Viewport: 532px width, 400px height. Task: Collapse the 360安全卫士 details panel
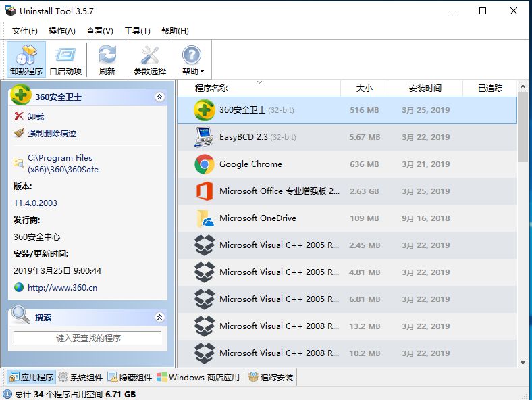160,97
